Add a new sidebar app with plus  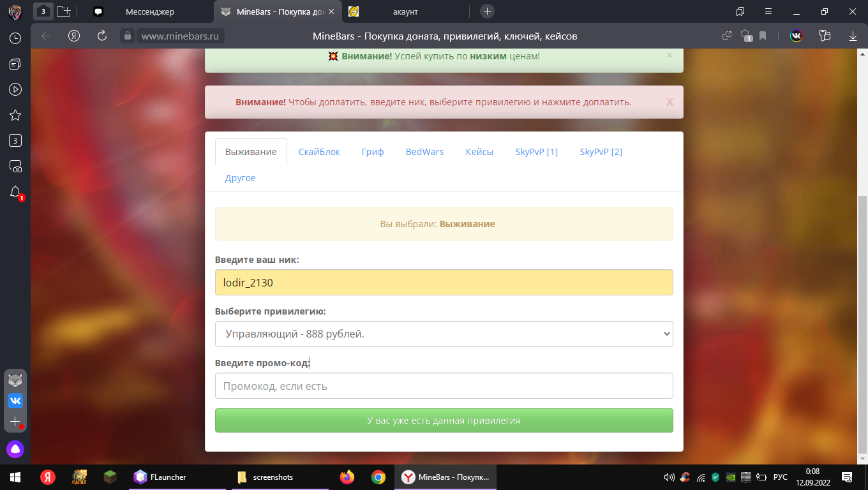[15, 422]
